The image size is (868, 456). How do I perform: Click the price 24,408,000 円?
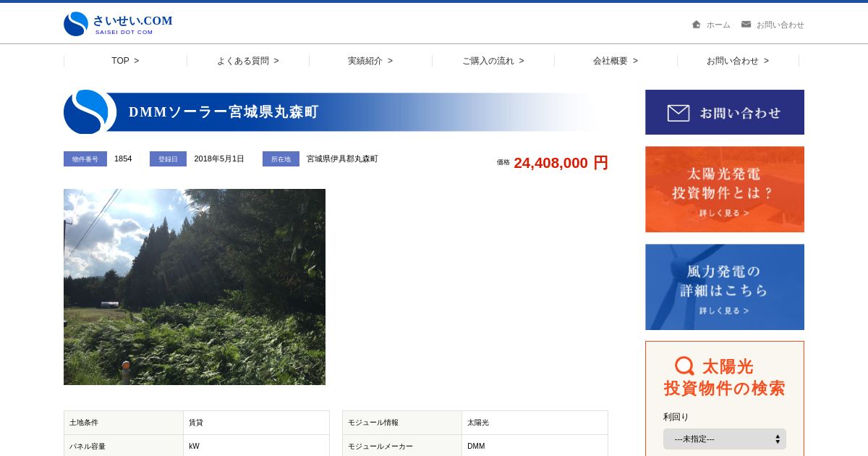561,163
